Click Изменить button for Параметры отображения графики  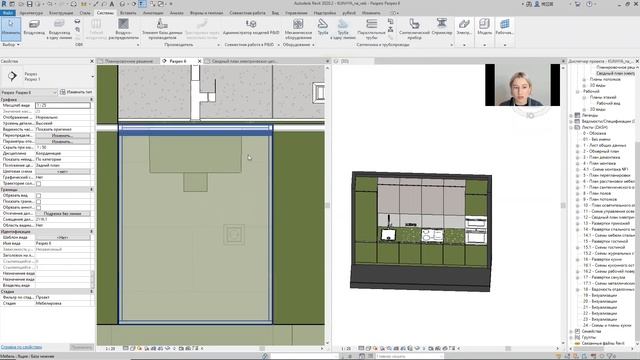pyautogui.click(x=62, y=141)
